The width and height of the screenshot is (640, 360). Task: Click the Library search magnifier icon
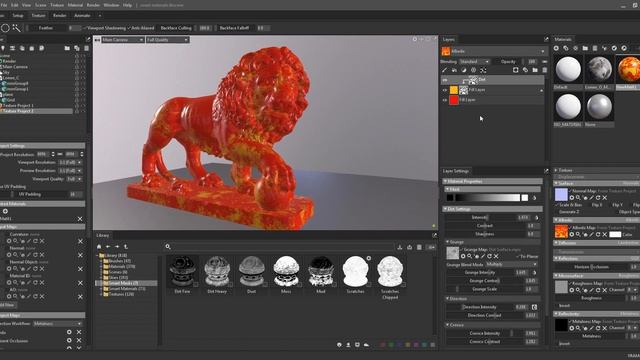(168, 247)
